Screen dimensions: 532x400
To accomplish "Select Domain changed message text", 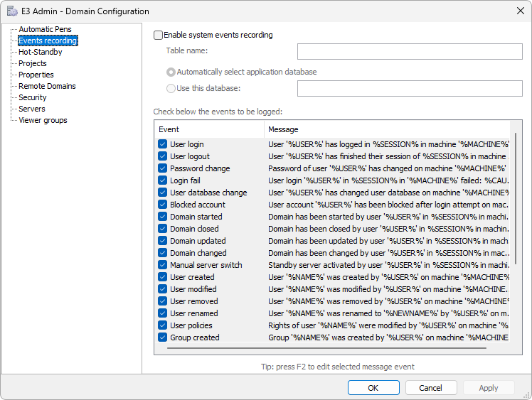I will pyautogui.click(x=388, y=253).
